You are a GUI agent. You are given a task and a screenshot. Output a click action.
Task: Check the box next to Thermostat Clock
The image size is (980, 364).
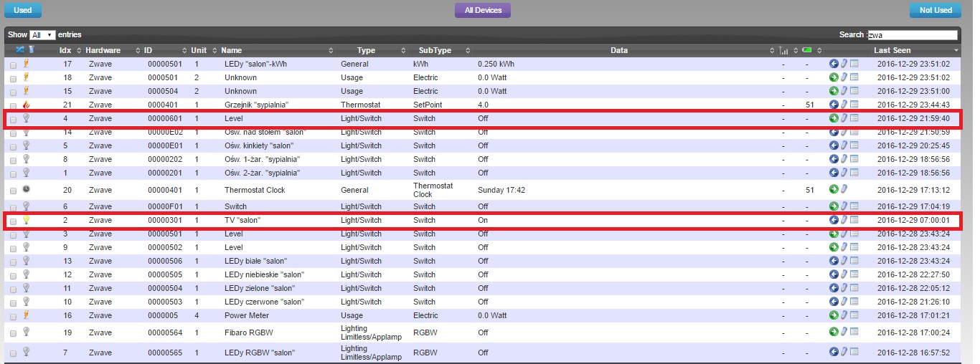click(13, 191)
